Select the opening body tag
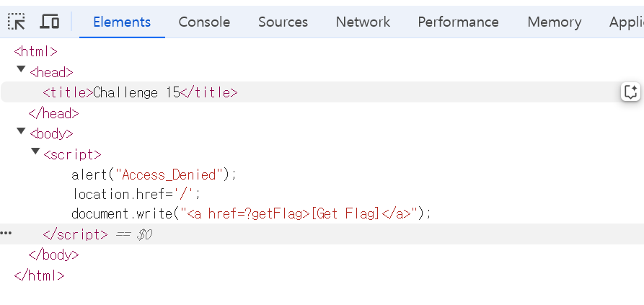 click(51, 134)
